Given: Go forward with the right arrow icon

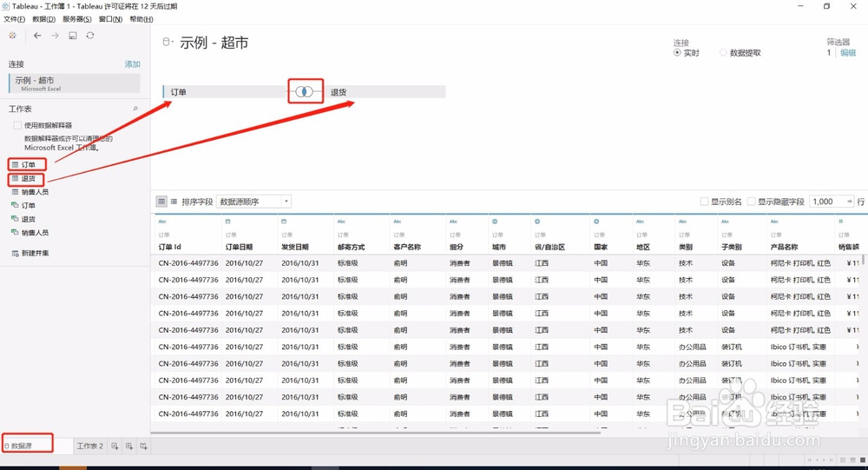Looking at the screenshot, I should point(55,36).
